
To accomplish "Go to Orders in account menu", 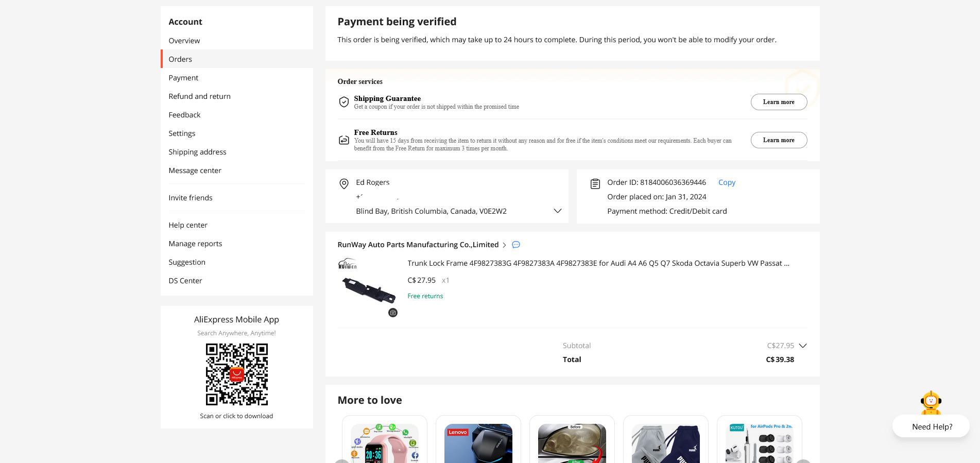I will (180, 59).
